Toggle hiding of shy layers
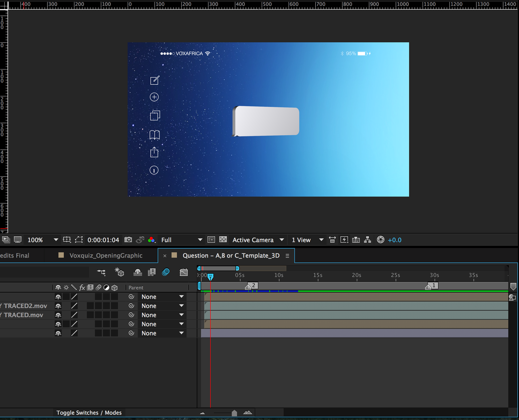This screenshot has width=519, height=420. click(138, 272)
